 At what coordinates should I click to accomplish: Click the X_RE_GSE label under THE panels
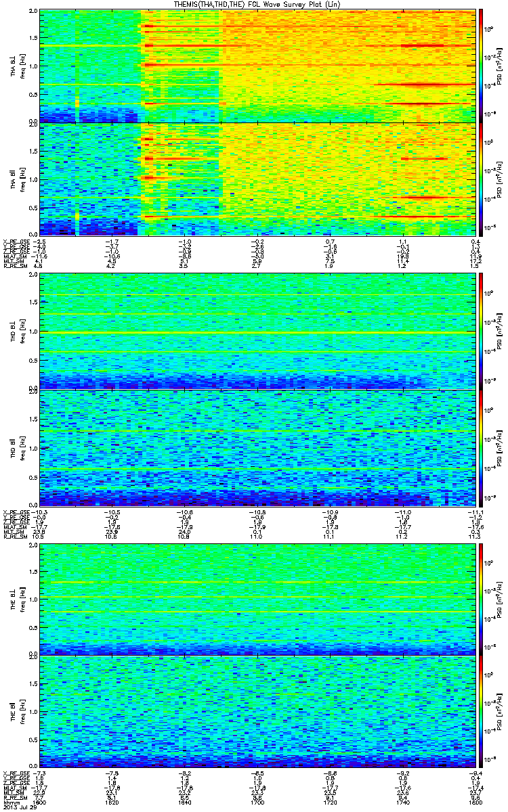point(17,773)
